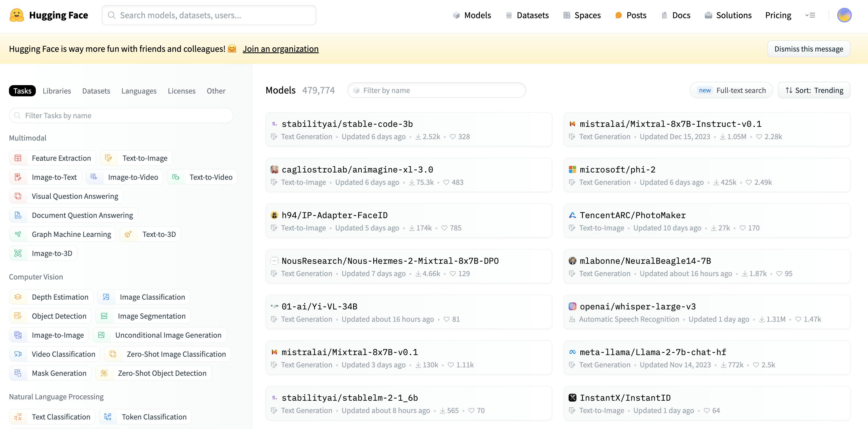The height and width of the screenshot is (429, 868).
Task: Click the Graph Machine Learning icon
Action: click(18, 234)
